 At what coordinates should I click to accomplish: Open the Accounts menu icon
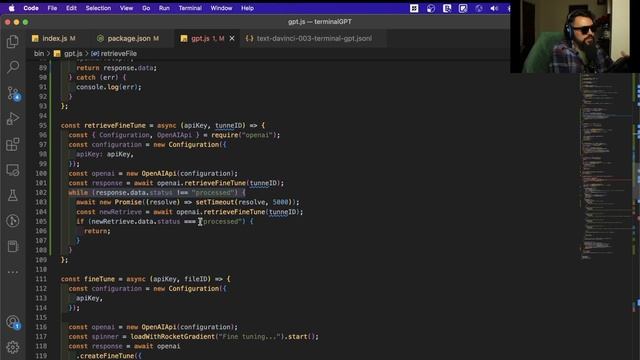13,322
